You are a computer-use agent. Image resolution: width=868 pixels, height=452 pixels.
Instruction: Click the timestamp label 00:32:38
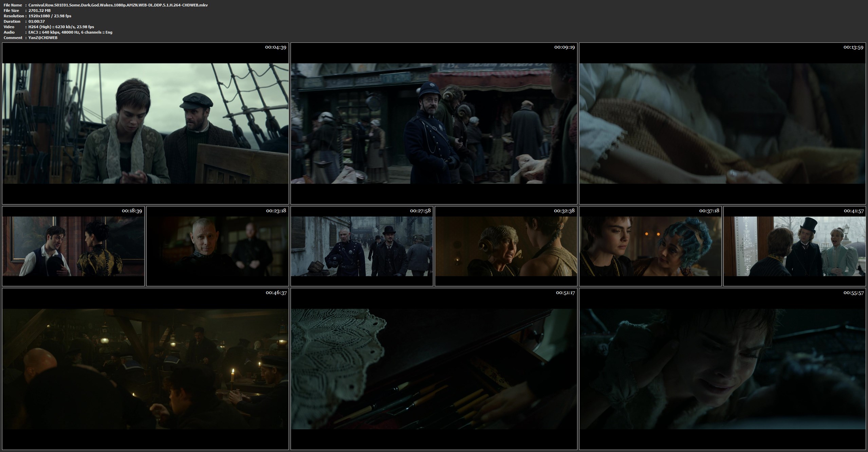(565, 211)
